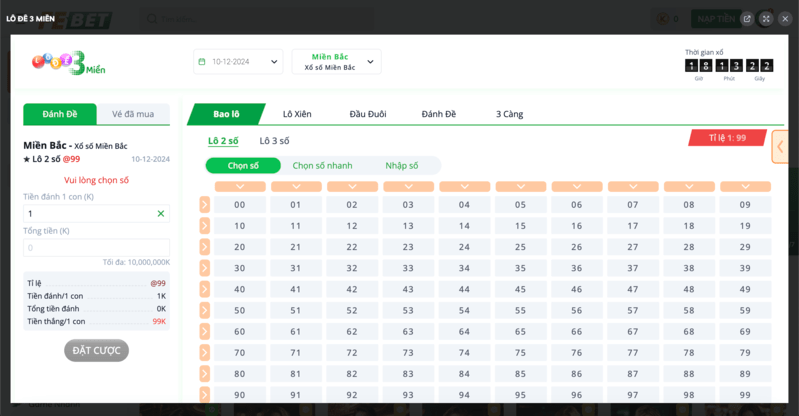Open the Vé đã mua tab
Screen dimensions: 799x416
[x=133, y=114]
